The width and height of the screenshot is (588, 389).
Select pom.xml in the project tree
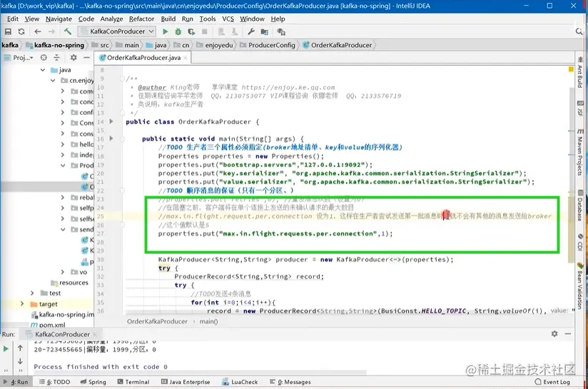(48, 325)
